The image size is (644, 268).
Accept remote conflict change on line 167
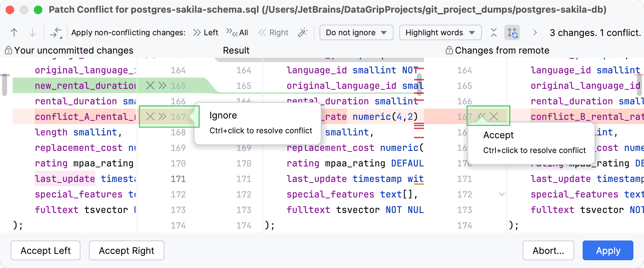coord(481,116)
